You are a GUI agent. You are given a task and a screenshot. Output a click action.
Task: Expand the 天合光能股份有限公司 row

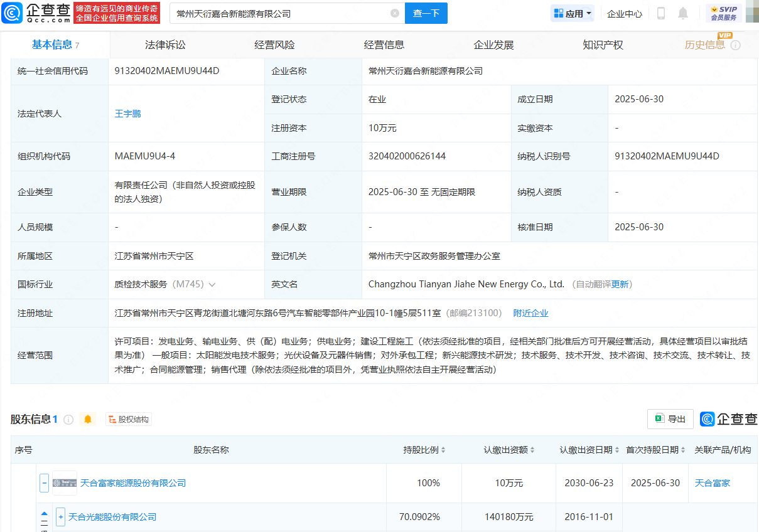tap(60, 517)
